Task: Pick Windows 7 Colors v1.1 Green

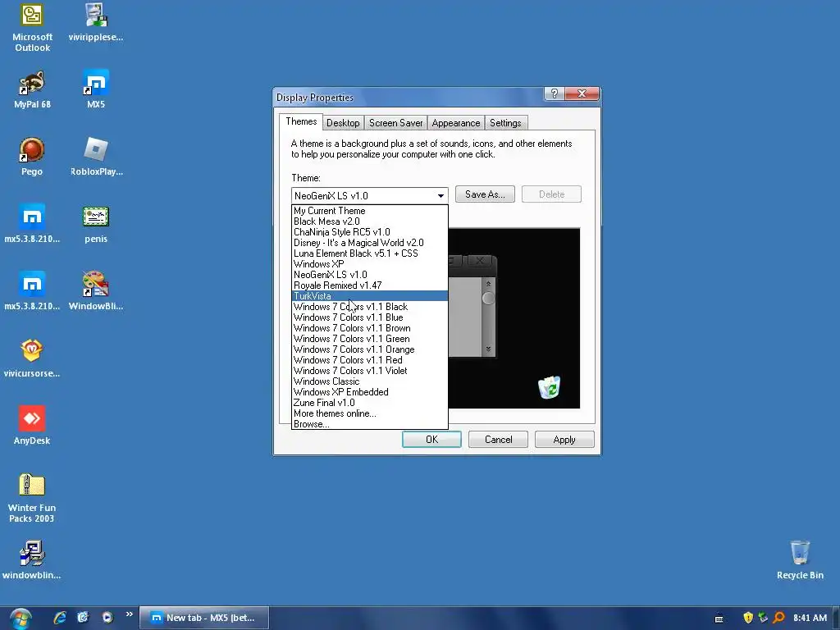Action: tap(370, 339)
